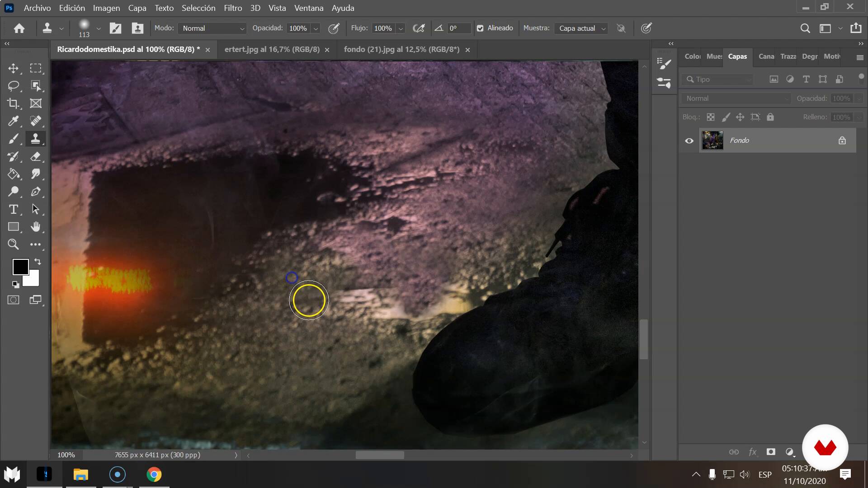Toggle Quick Mask mode
868x488 pixels.
[13, 300]
